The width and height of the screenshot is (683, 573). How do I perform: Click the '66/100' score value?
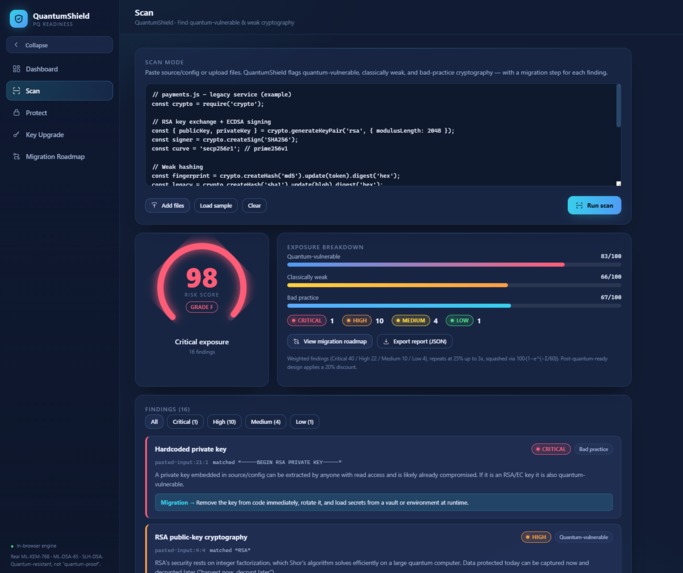point(611,277)
